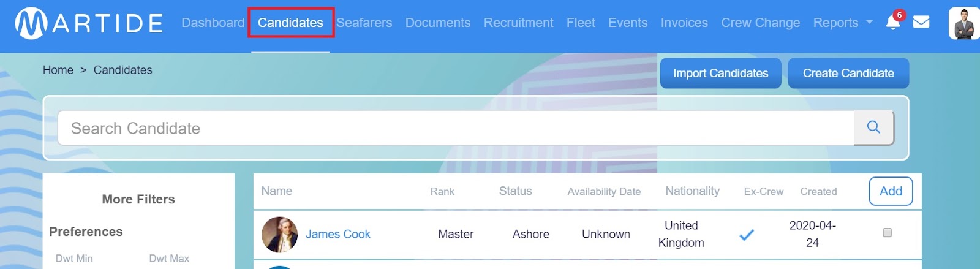Image resolution: width=980 pixels, height=269 pixels.
Task: Click the Add button
Action: coord(891,191)
